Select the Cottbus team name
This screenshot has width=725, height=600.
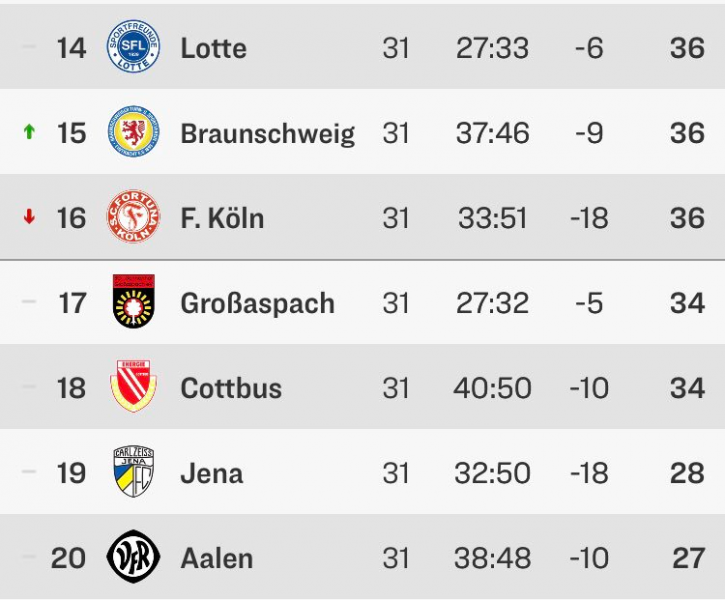coord(231,388)
